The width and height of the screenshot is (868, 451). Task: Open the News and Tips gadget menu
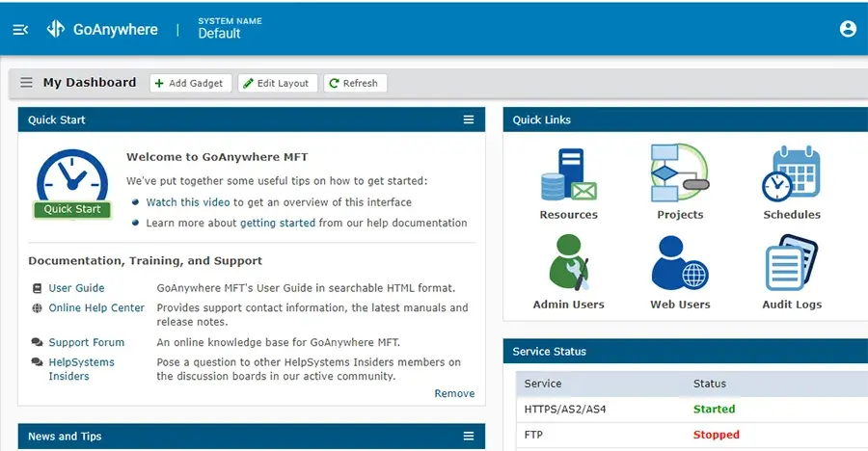(469, 436)
